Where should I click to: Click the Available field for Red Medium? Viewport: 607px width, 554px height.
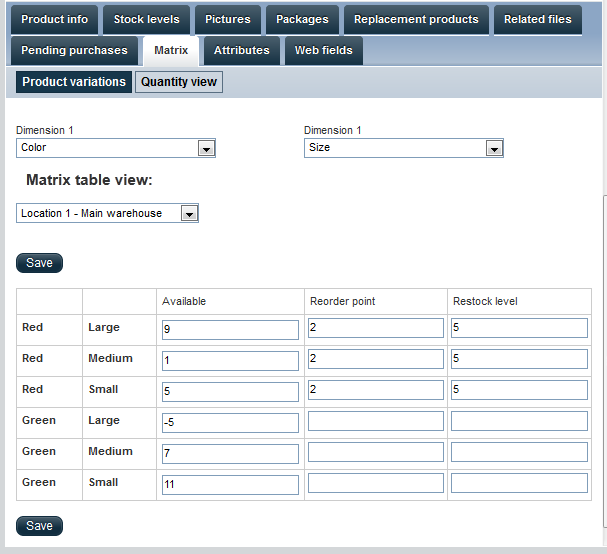pos(230,361)
